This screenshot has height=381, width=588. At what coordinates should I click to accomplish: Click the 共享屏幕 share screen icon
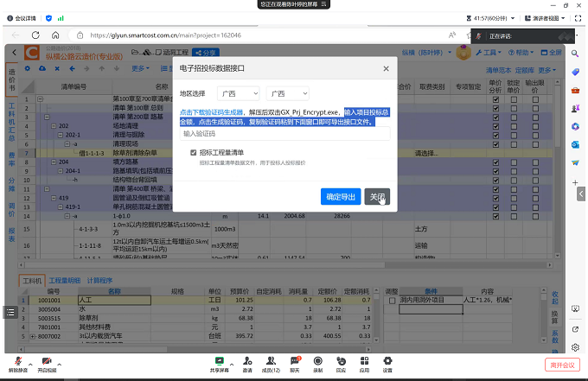click(220, 361)
